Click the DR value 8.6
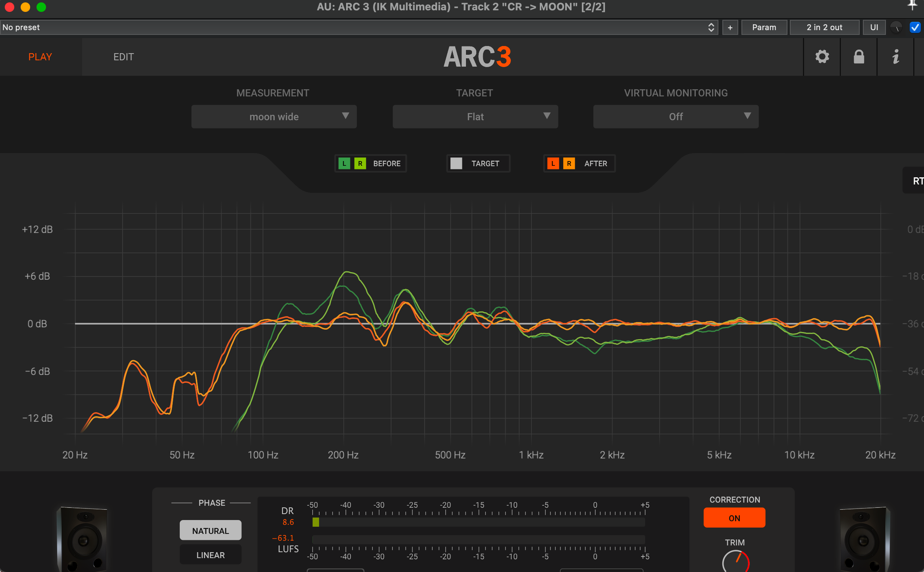The width and height of the screenshot is (924, 572). [x=288, y=522]
